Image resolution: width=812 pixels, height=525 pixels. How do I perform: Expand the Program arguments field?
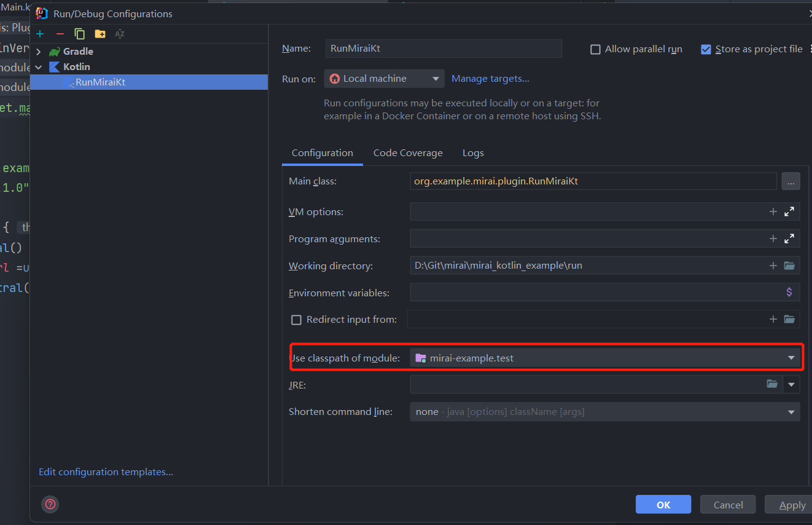(789, 239)
